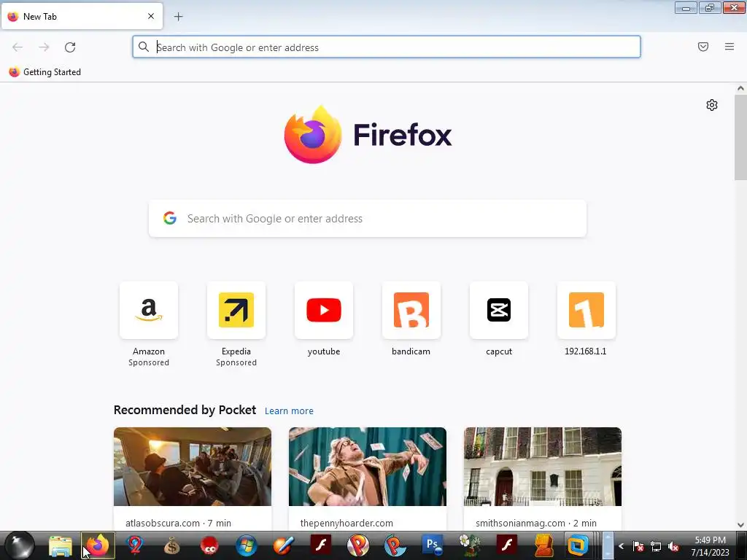This screenshot has height=560, width=747.
Task: Open new tab personalize settings gear
Action: pos(712,105)
